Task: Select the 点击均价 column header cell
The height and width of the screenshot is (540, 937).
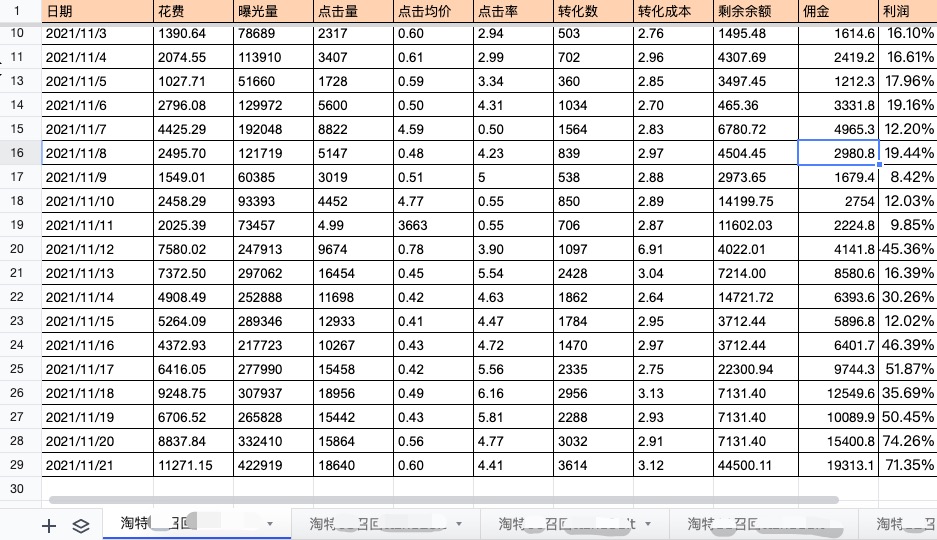Action: tap(434, 11)
